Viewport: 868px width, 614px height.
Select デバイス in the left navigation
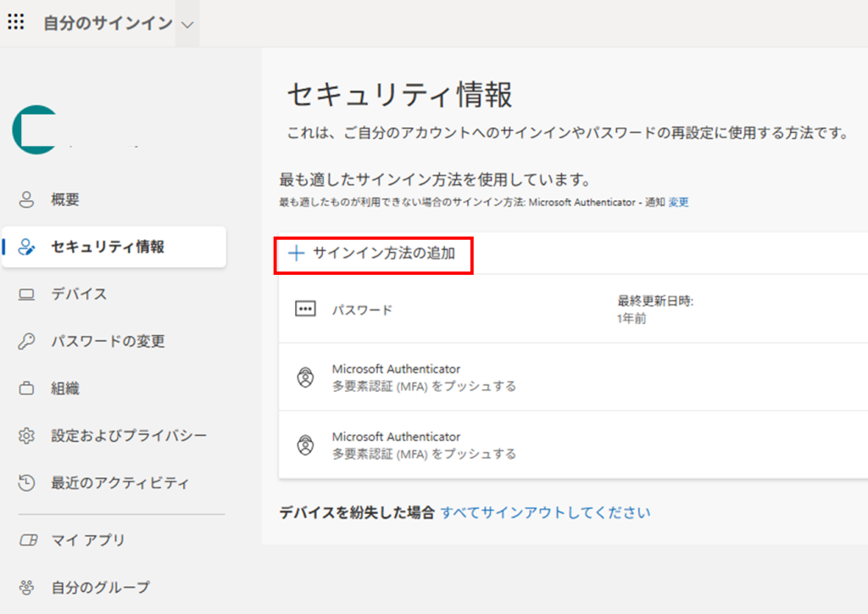pos(79,294)
